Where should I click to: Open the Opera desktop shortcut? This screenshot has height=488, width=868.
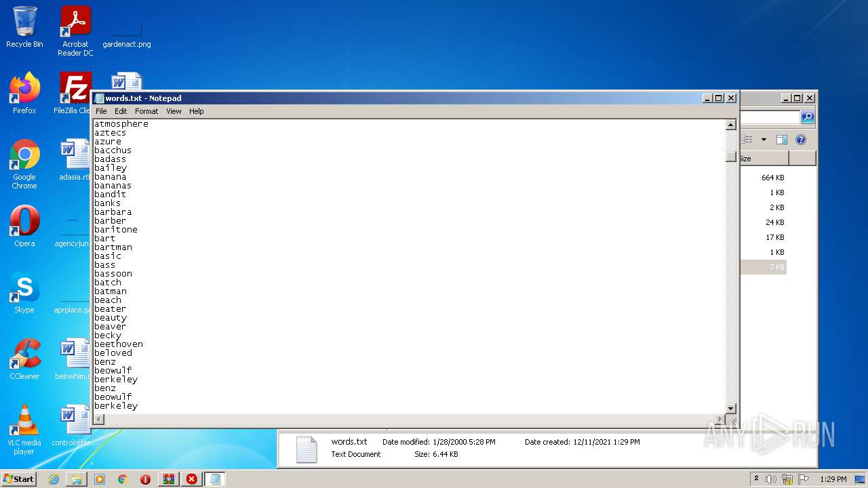(x=24, y=226)
